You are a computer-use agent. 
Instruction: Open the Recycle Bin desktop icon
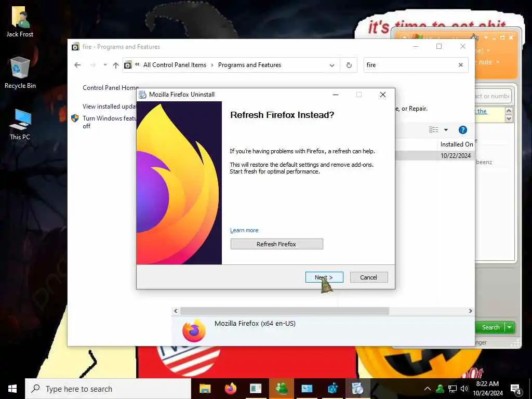[x=20, y=73]
